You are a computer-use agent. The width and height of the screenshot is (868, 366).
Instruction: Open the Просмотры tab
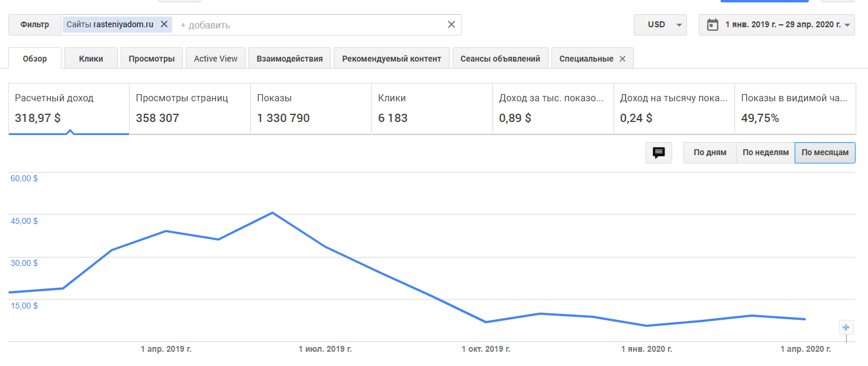(151, 59)
